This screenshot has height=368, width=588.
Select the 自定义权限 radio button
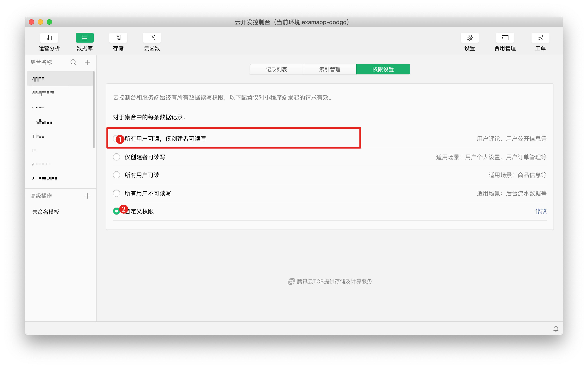coord(116,211)
